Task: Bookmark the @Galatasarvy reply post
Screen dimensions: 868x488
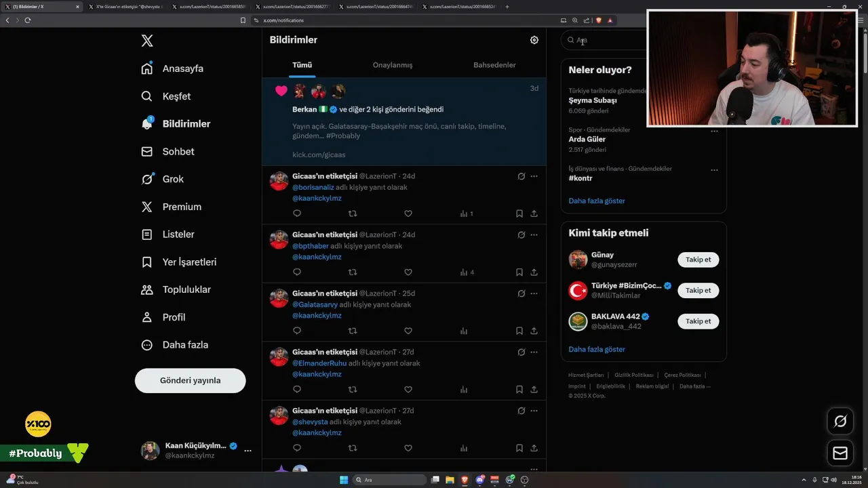Action: (x=519, y=331)
